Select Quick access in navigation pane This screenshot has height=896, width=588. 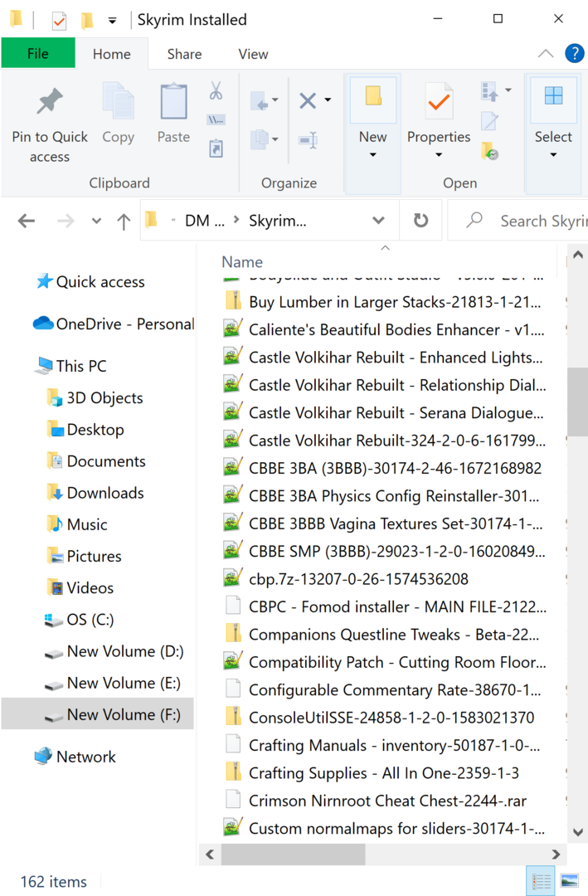pos(100,282)
